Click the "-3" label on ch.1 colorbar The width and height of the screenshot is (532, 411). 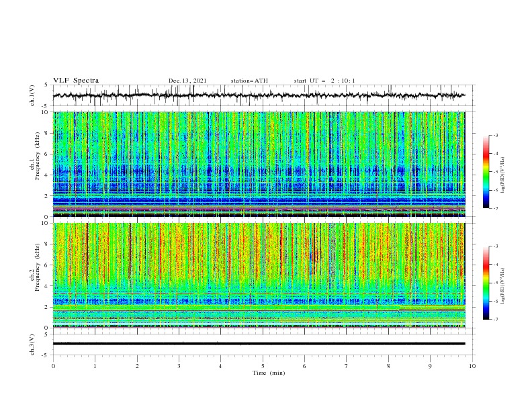pos(496,135)
